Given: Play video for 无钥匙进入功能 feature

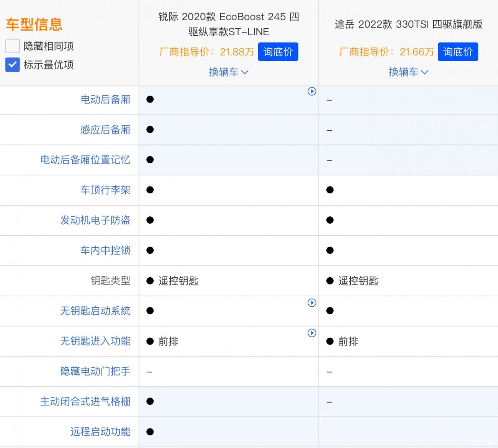Looking at the screenshot, I should coord(312,333).
